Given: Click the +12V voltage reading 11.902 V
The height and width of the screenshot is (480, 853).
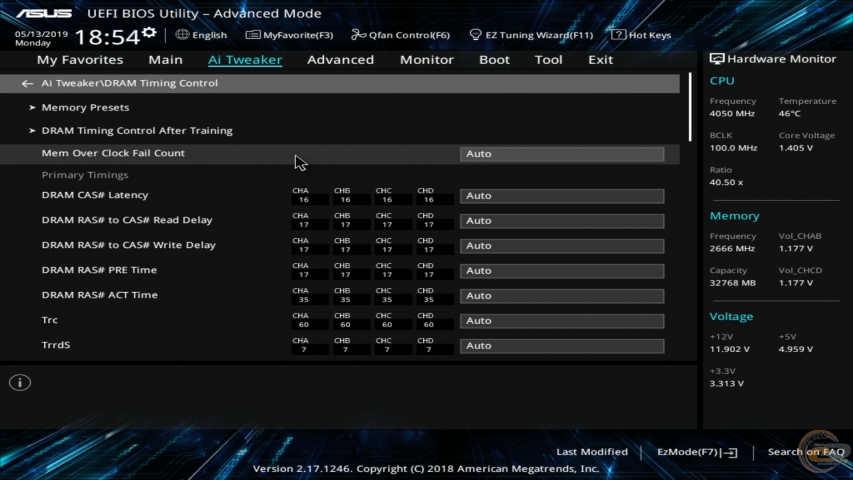Looking at the screenshot, I should click(x=729, y=349).
